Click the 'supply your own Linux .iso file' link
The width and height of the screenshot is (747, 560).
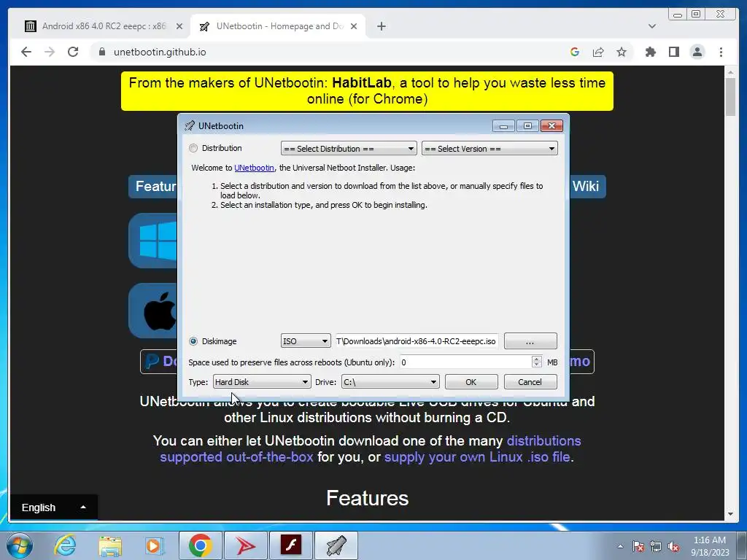[x=477, y=457]
